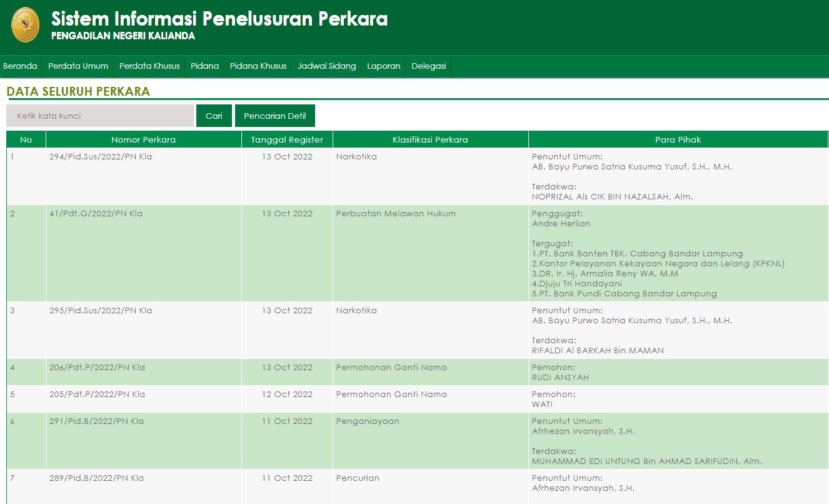Image resolution: width=829 pixels, height=504 pixels.
Task: Open the Laporan menu
Action: click(x=384, y=66)
